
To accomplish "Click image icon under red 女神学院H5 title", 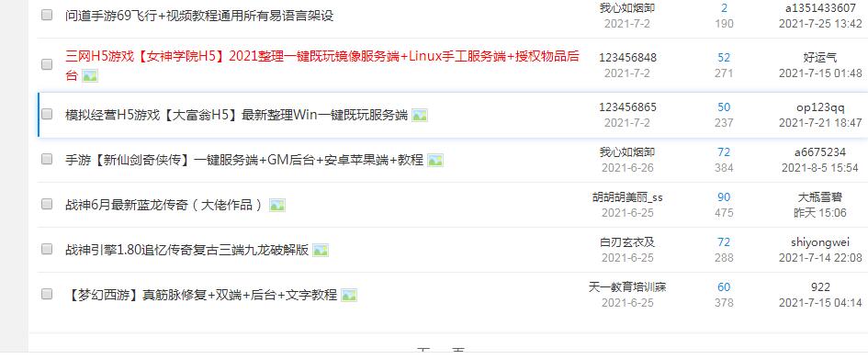I will (90, 76).
